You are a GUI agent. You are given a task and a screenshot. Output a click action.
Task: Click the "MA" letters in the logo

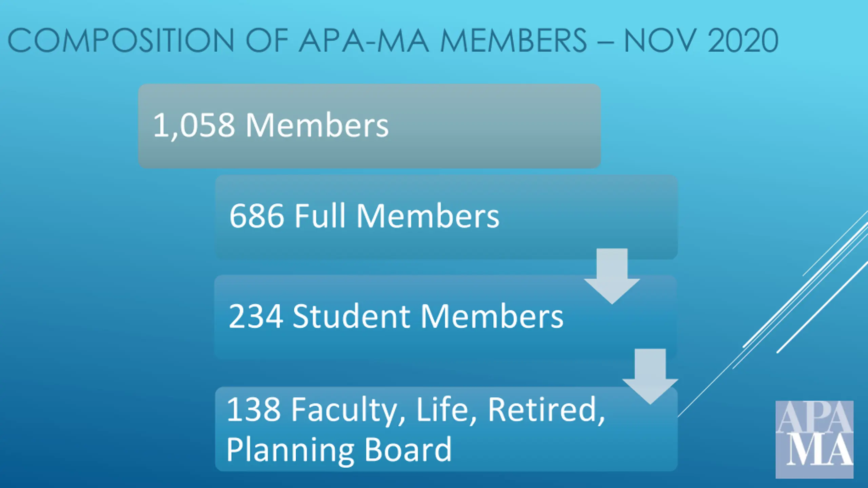click(820, 450)
